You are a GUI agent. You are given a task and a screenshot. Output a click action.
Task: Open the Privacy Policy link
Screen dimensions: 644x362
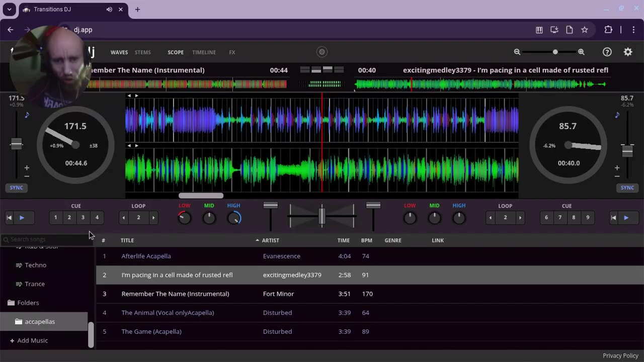tap(620, 355)
